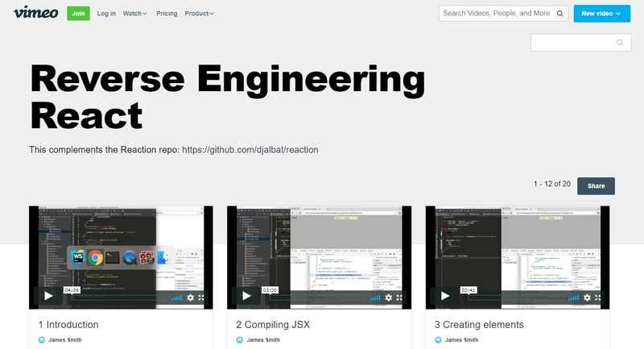Screen dimensions: 644x349
Task: Enter fullscreen on 2 Compiling JSX player
Action: pos(399,297)
